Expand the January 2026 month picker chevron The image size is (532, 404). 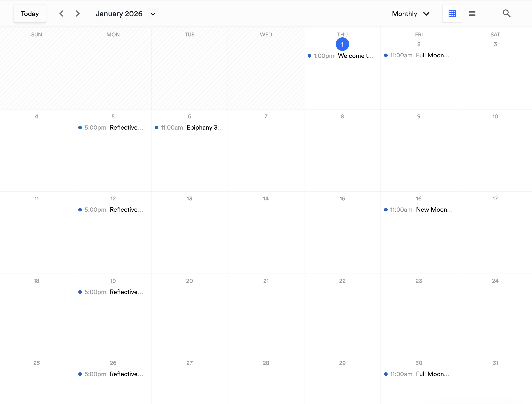[x=153, y=14]
